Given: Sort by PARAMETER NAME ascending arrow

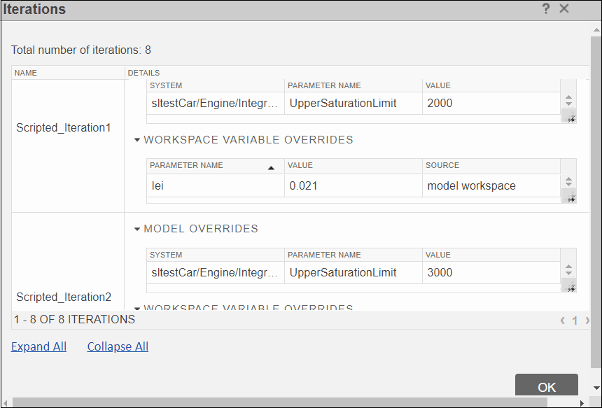Looking at the screenshot, I should pyautogui.click(x=271, y=168).
